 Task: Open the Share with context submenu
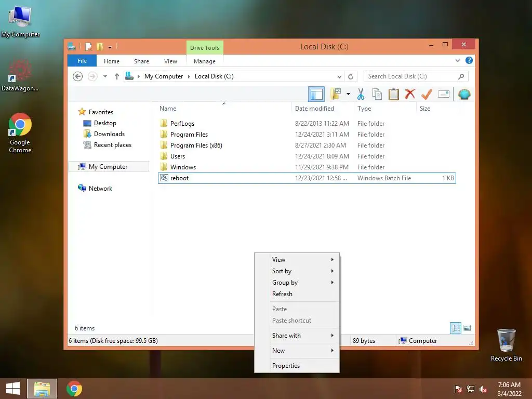coord(297,336)
